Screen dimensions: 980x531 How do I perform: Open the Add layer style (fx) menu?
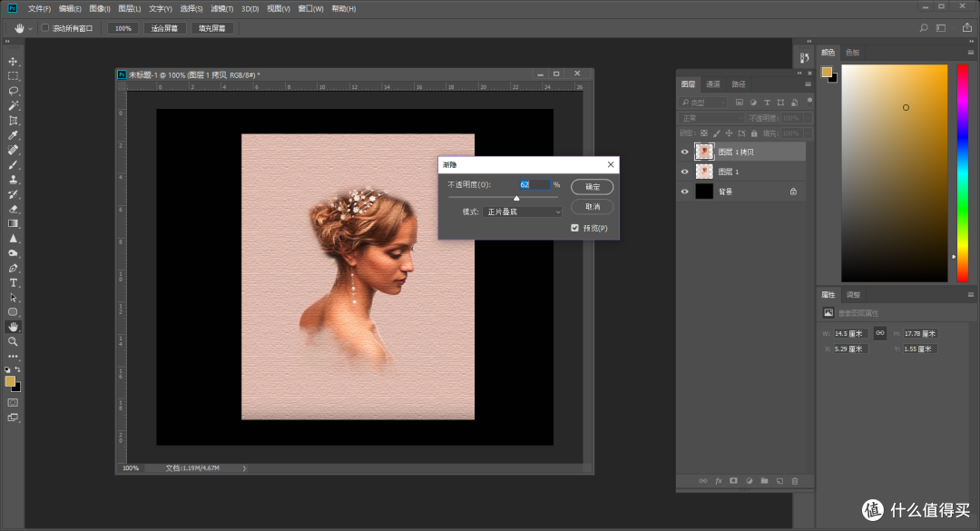pos(719,481)
